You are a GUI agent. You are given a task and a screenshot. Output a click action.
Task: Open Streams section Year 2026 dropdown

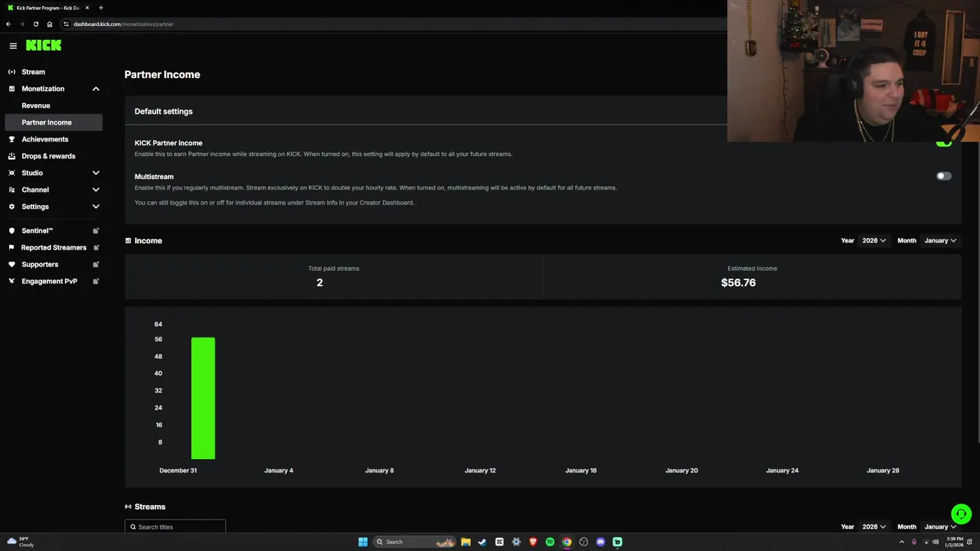[874, 527]
